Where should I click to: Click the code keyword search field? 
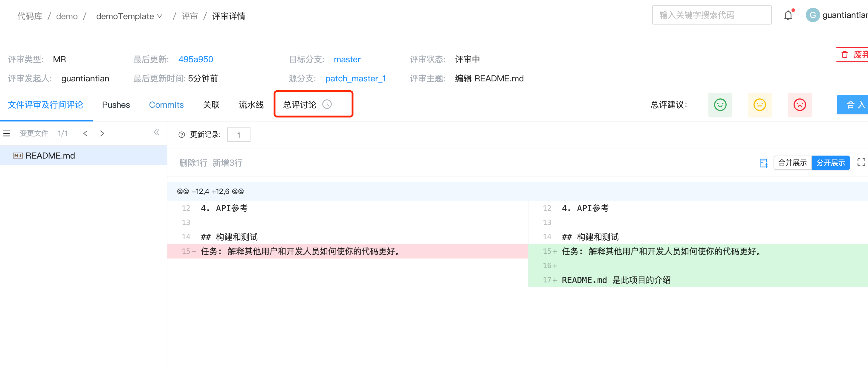tap(711, 15)
